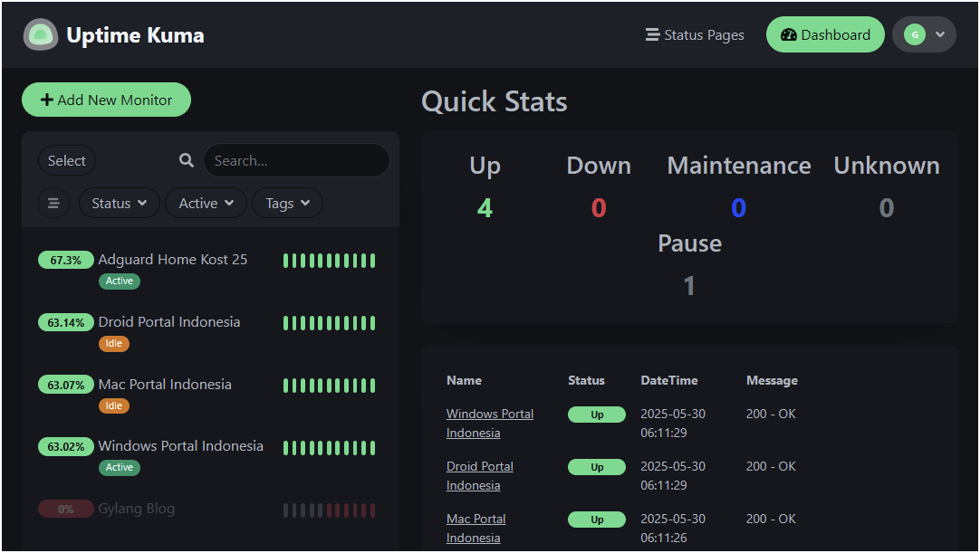Click the Status column header in table
This screenshot has height=553, width=980.
[586, 380]
